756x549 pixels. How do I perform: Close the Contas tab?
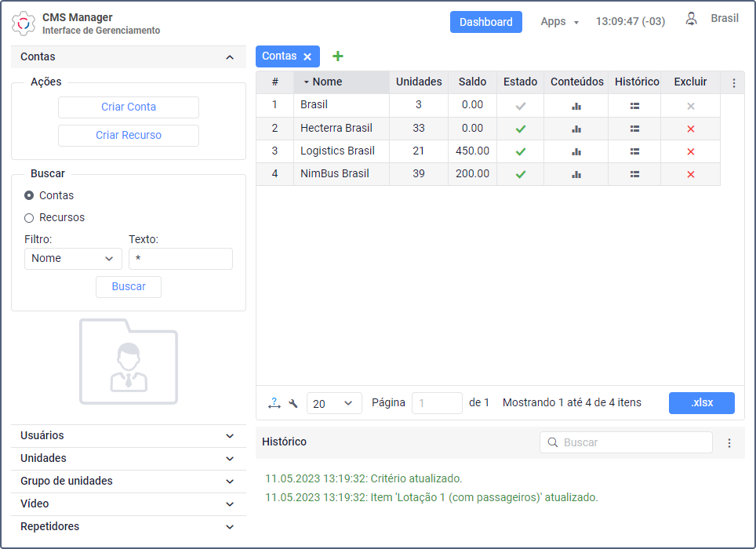tap(307, 56)
